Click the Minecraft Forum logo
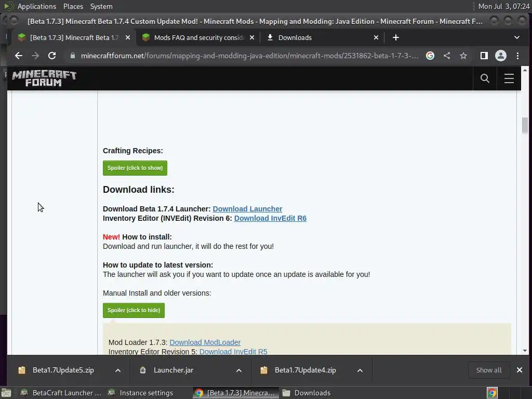 tap(44, 78)
